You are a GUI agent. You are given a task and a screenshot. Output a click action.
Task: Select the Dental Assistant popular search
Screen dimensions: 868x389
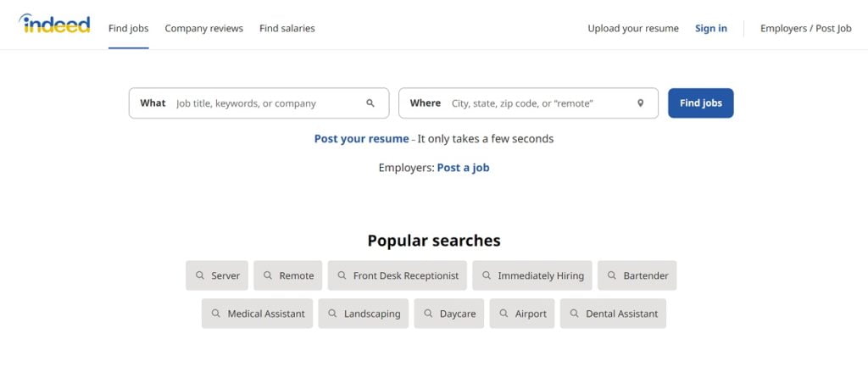(613, 314)
